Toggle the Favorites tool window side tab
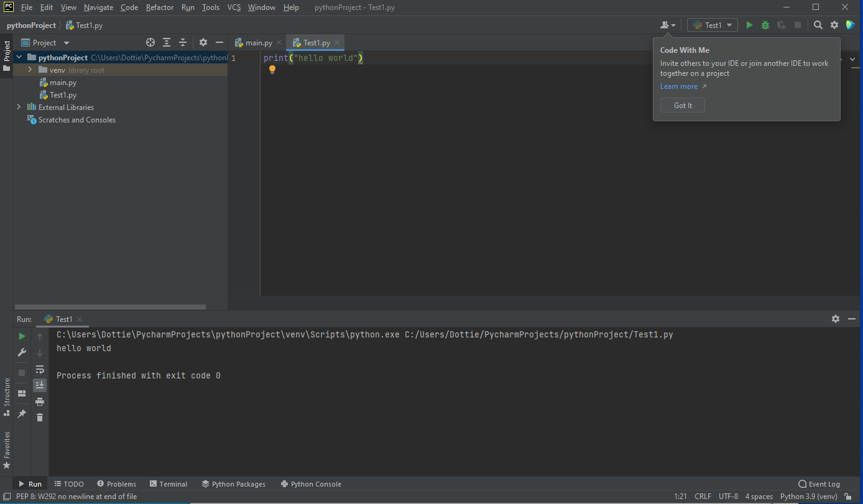863x504 pixels. pos(6,450)
